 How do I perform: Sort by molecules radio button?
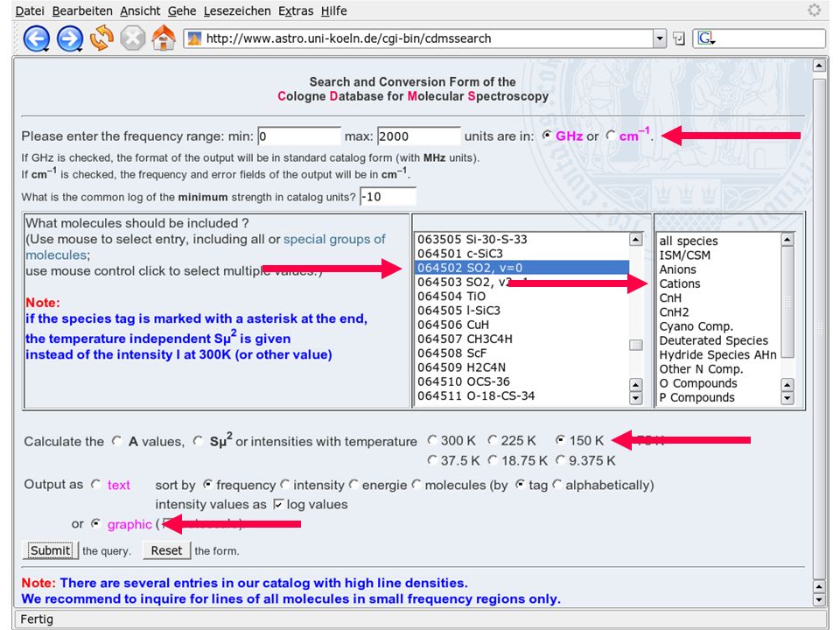tap(416, 484)
